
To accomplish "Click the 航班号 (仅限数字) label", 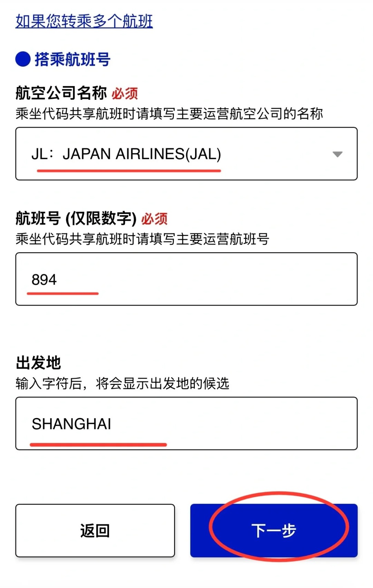I will (76, 219).
